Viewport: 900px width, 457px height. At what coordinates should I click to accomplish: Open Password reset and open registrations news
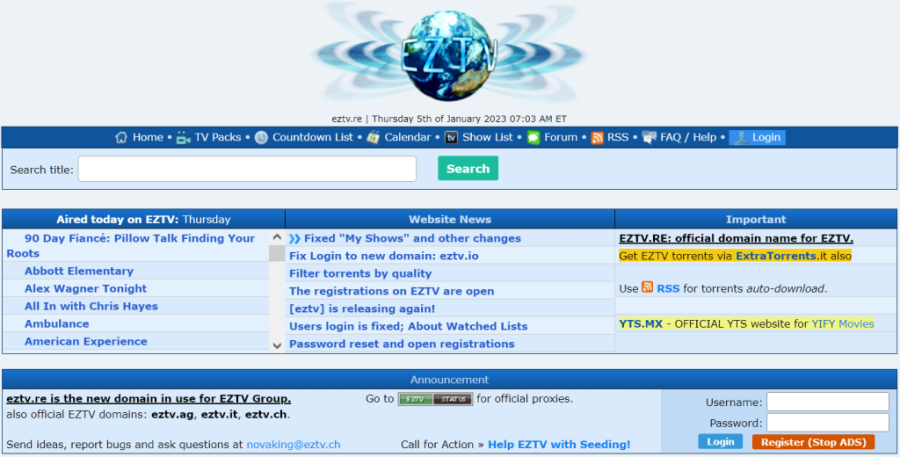(401, 344)
